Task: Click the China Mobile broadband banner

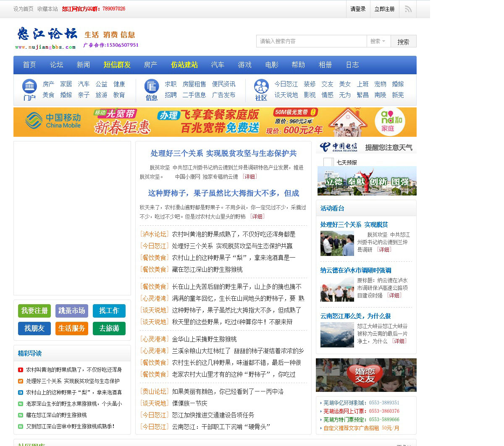Action: point(215,122)
